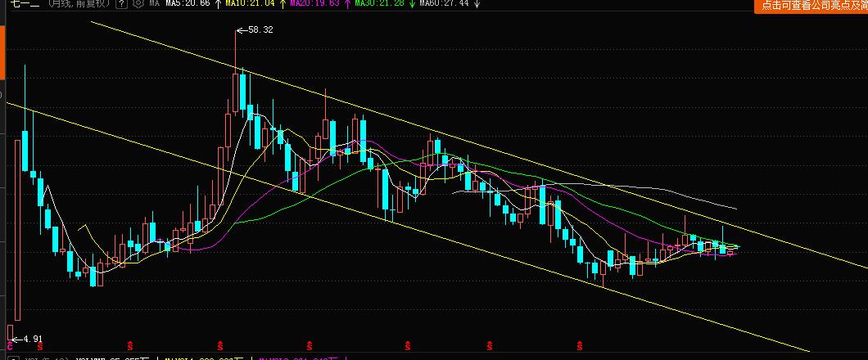868x360 pixels.
Task: Click the magenta MA20:19.63 indicator value
Action: pos(315,3)
